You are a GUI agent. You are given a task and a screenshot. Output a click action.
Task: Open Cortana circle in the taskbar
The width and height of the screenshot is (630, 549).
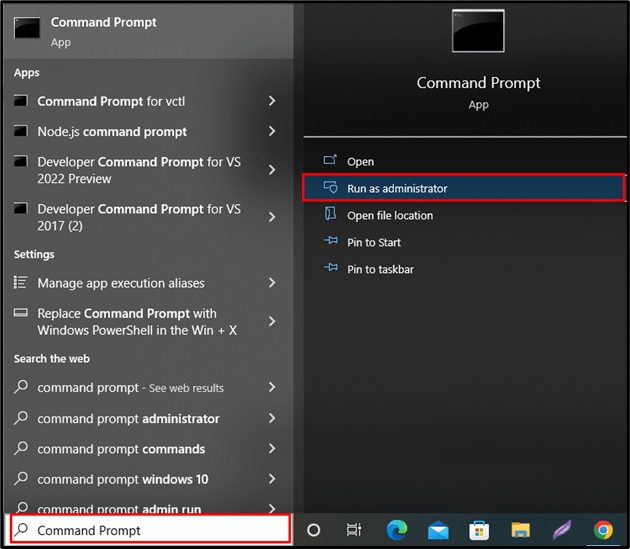[x=314, y=530]
